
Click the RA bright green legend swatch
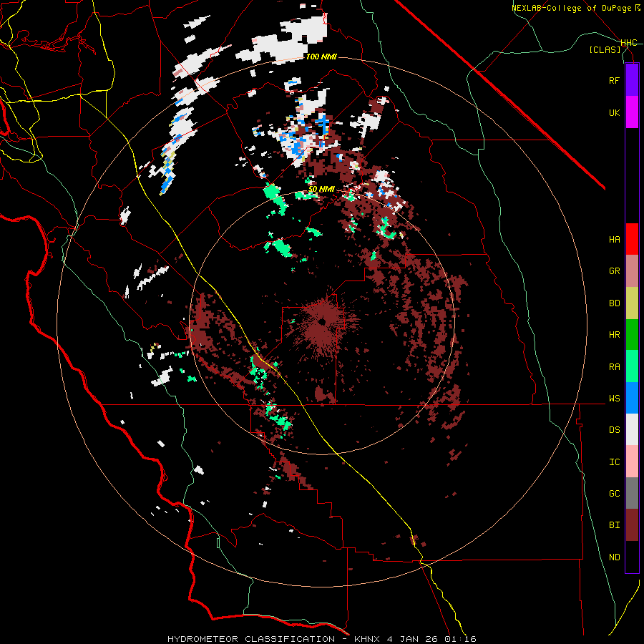click(x=632, y=366)
